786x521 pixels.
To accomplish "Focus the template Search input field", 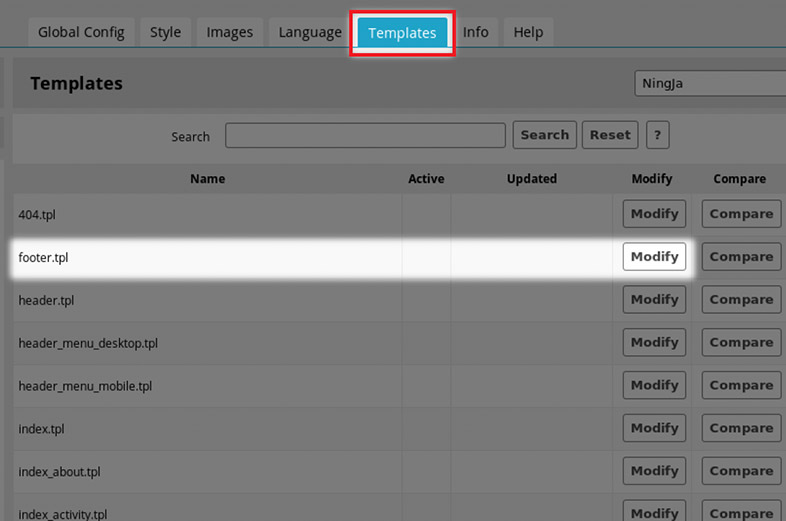I will [365, 135].
